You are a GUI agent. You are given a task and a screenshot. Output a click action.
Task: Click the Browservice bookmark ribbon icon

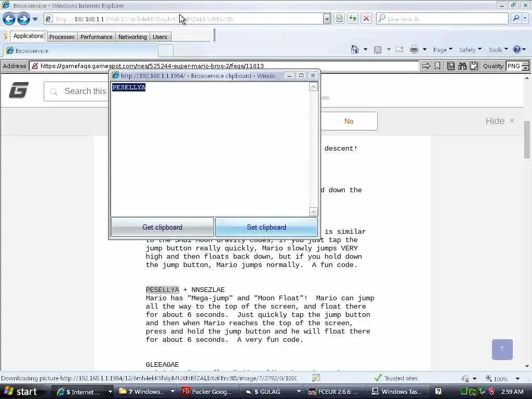pyautogui.click(x=437, y=66)
